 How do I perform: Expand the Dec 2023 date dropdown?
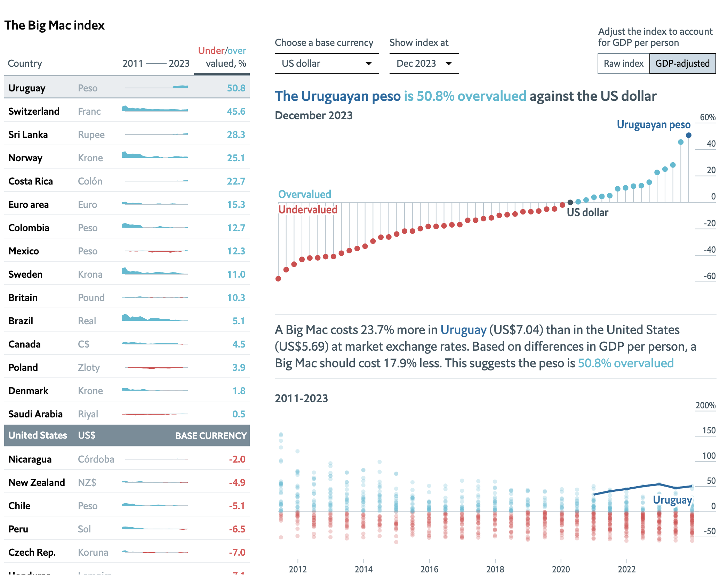[x=448, y=64]
